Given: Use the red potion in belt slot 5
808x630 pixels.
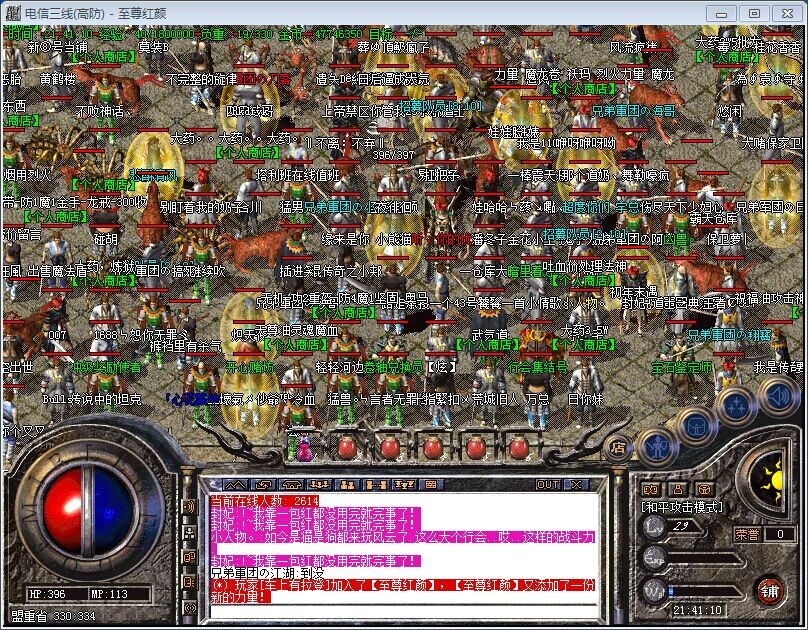Looking at the screenshot, I should (476, 447).
